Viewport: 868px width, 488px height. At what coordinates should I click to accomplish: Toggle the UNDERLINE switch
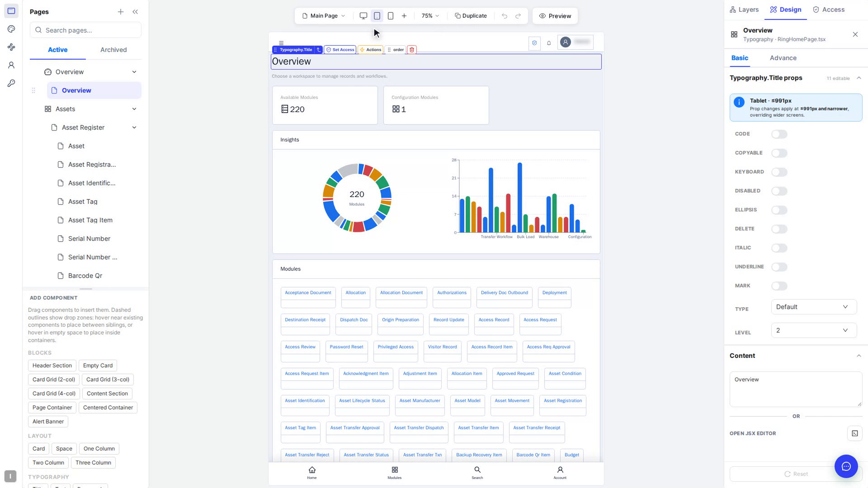779,267
